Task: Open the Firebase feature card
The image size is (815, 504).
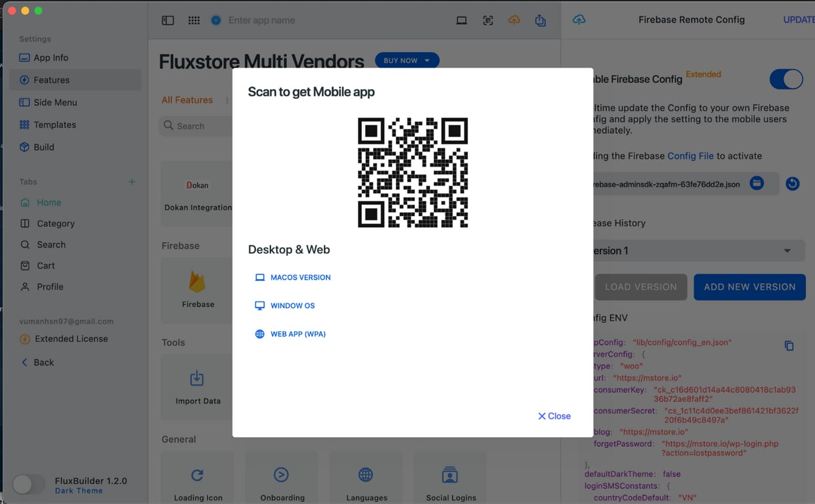Action: (198, 290)
